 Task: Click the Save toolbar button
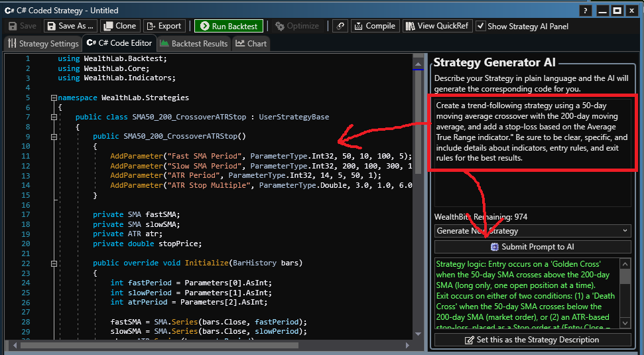(23, 26)
